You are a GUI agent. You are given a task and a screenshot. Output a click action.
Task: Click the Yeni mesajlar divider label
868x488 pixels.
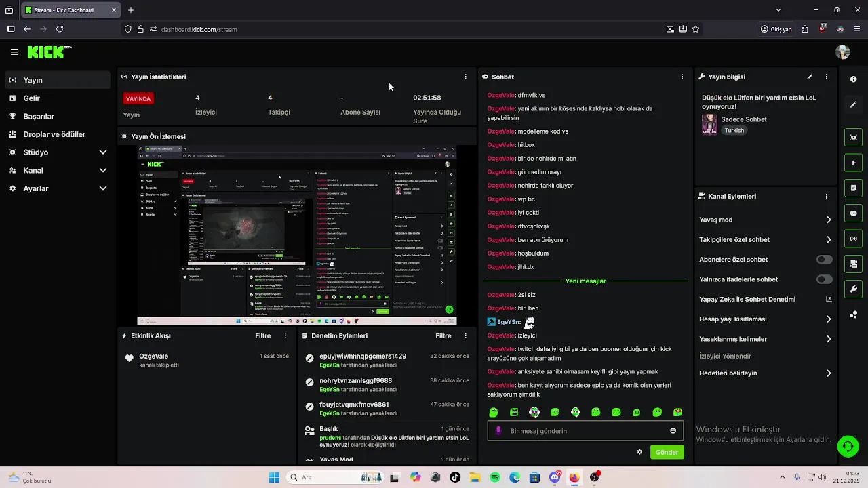click(585, 281)
